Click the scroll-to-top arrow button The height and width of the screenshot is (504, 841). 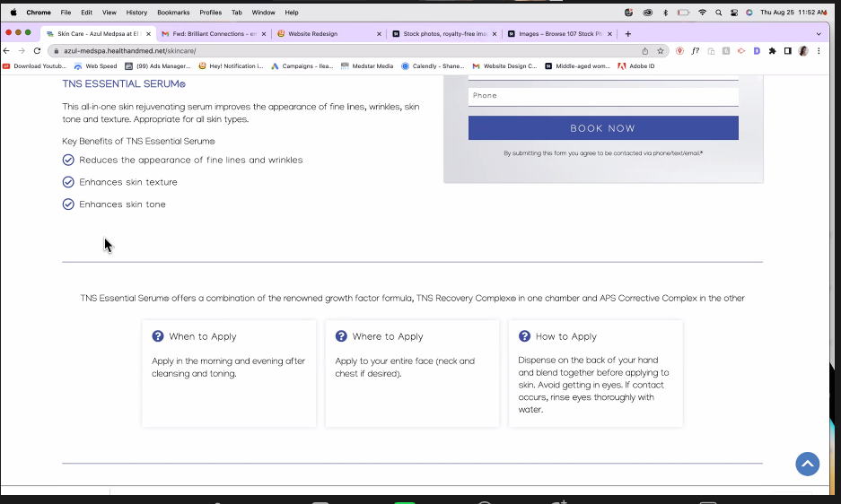[807, 464]
